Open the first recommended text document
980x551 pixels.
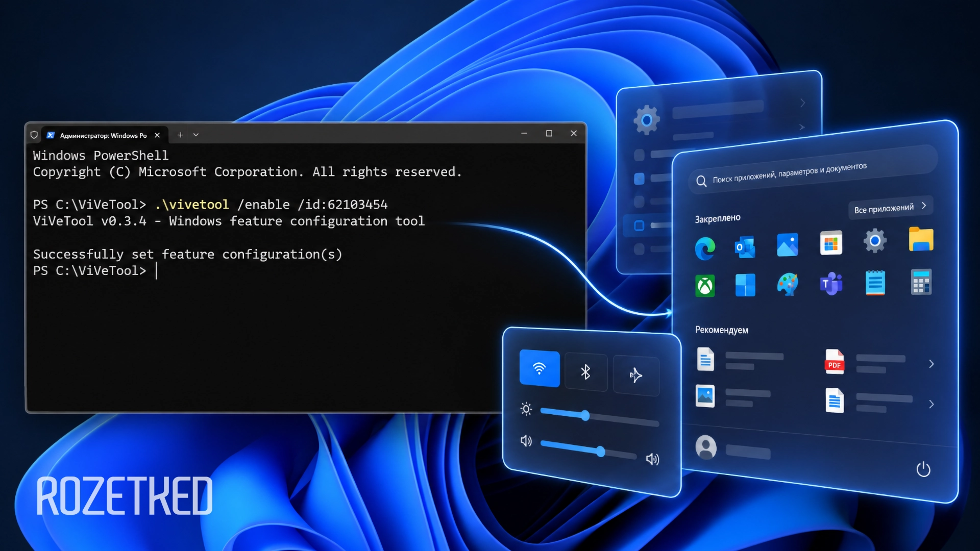(705, 359)
